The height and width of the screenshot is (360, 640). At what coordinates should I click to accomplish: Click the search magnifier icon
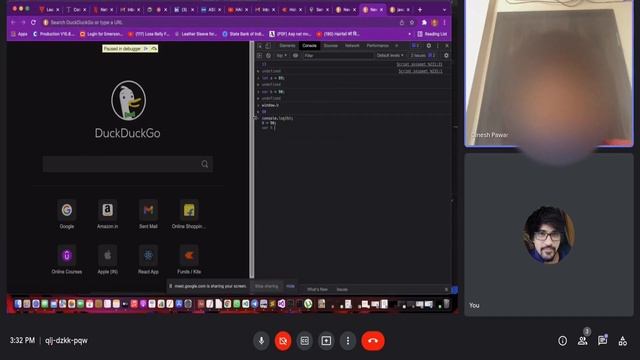point(204,164)
